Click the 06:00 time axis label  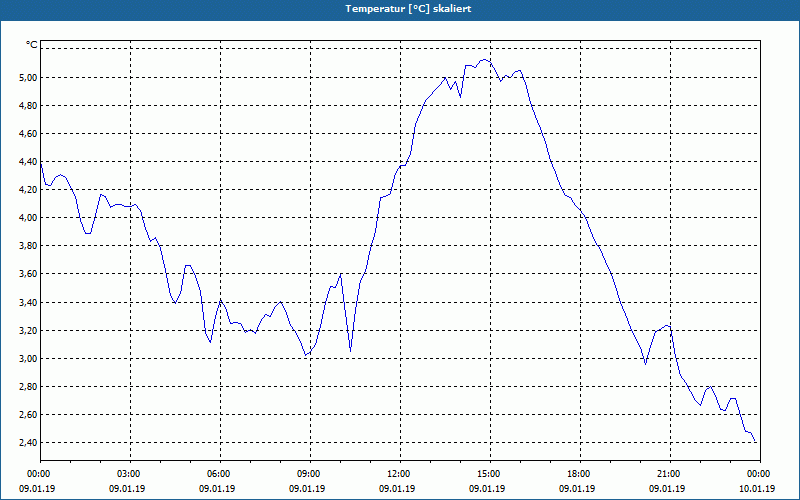coord(220,474)
